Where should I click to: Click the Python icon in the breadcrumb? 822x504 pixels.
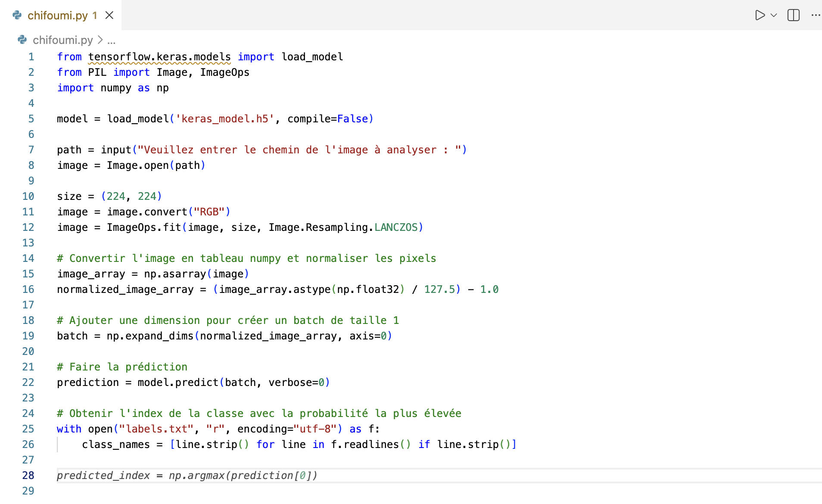click(x=22, y=40)
